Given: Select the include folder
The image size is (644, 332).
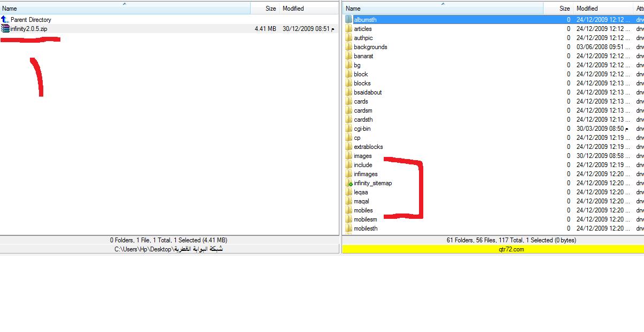Looking at the screenshot, I should coord(362,165).
